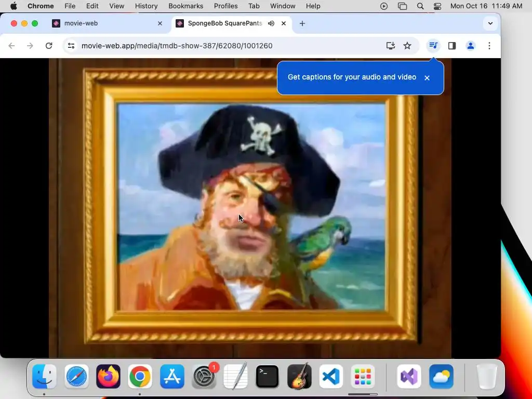This screenshot has height=399, width=532.
Task: Open Spotlight search in menu bar
Action: click(420, 6)
